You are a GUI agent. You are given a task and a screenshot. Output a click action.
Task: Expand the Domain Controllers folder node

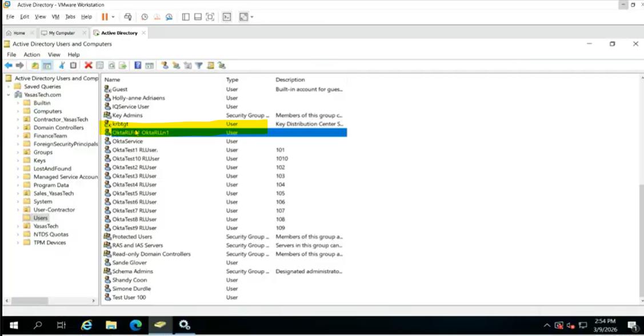[x=18, y=128]
